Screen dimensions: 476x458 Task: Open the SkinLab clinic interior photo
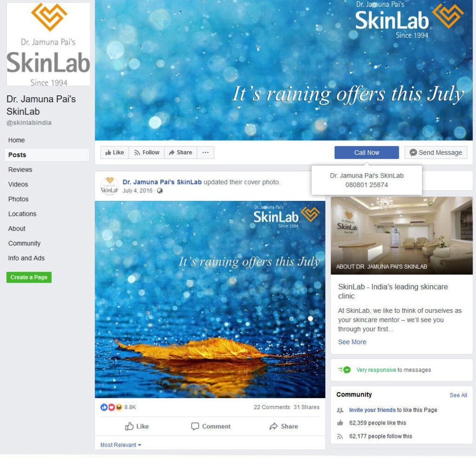tap(402, 235)
